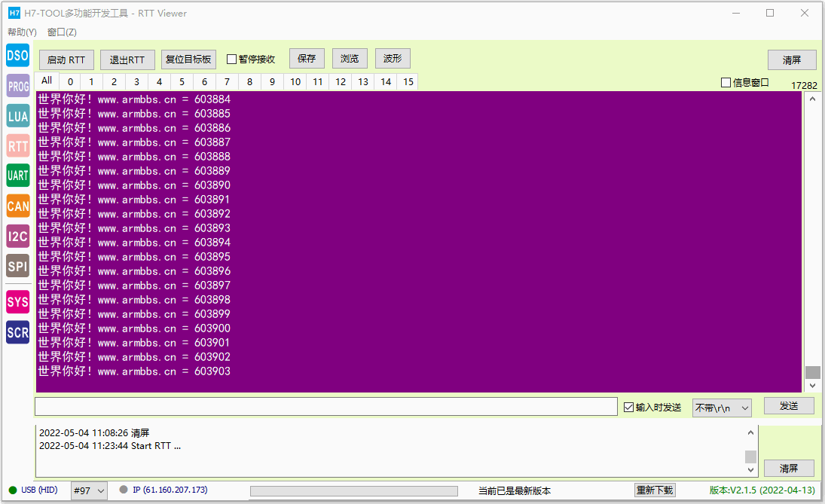Image resolution: width=825 pixels, height=504 pixels.
Task: Open the I2C module
Action: pos(18,237)
